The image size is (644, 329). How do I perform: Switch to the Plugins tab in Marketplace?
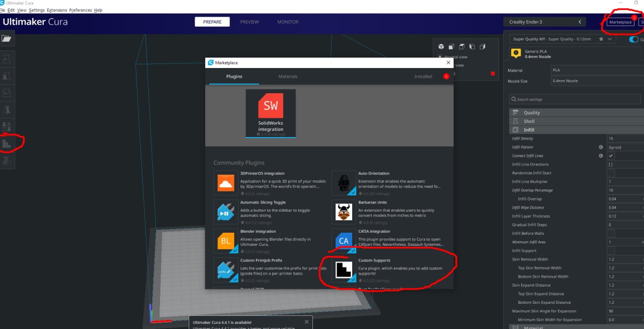pyautogui.click(x=234, y=77)
